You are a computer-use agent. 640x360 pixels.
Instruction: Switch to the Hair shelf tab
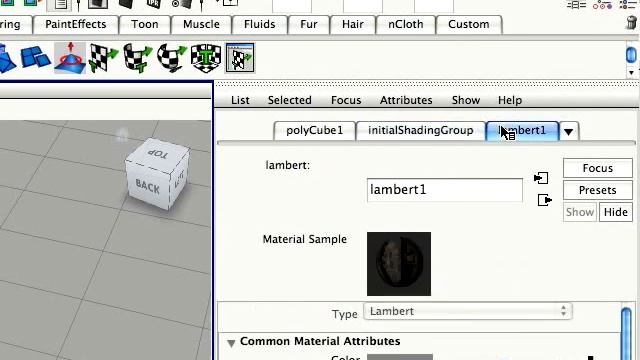point(353,24)
